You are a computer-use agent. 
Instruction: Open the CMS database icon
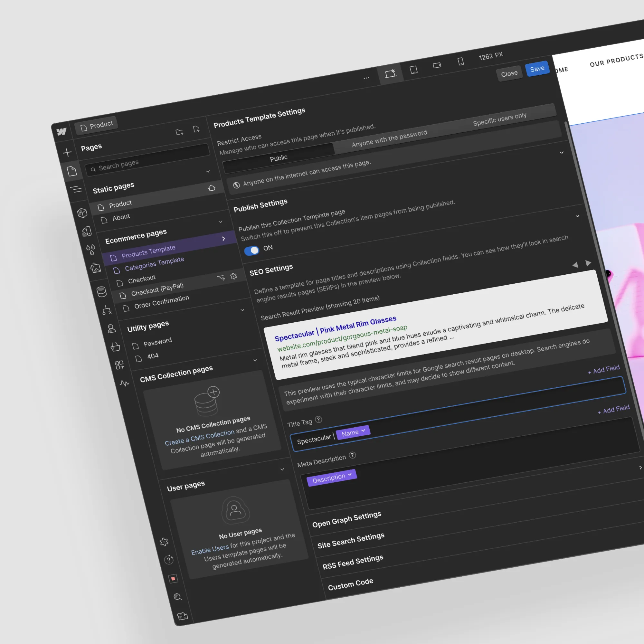pyautogui.click(x=101, y=291)
